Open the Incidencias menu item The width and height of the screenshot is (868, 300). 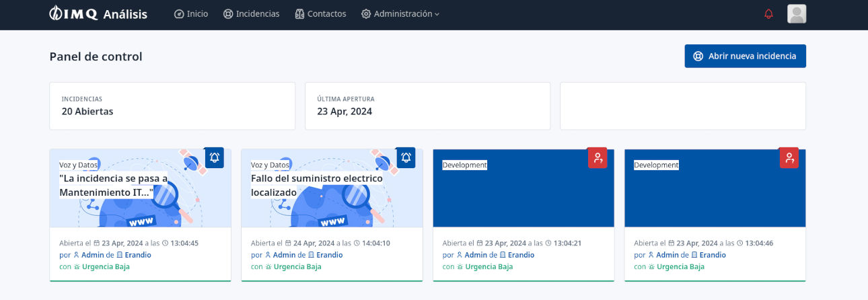point(251,13)
